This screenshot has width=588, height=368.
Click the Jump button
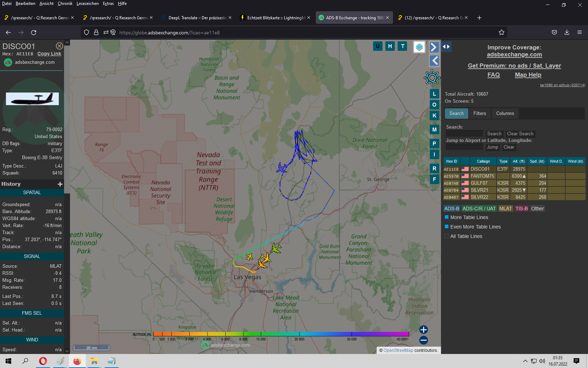tap(492, 147)
